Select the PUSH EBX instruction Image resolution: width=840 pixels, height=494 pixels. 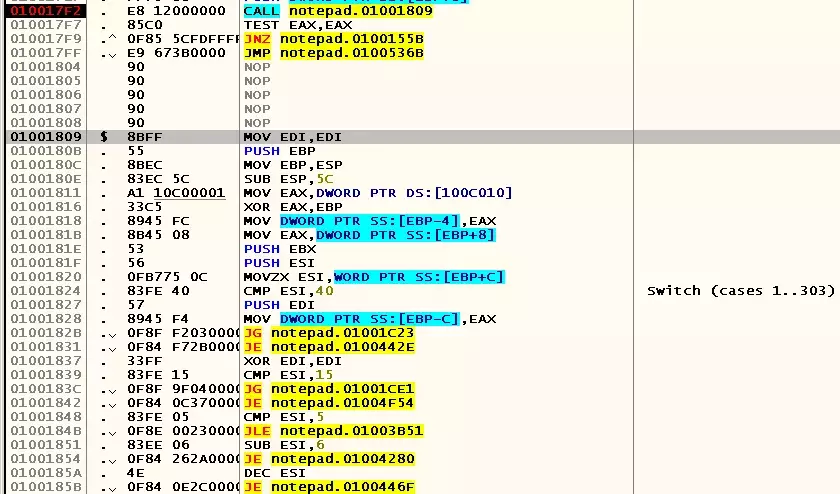click(280, 249)
